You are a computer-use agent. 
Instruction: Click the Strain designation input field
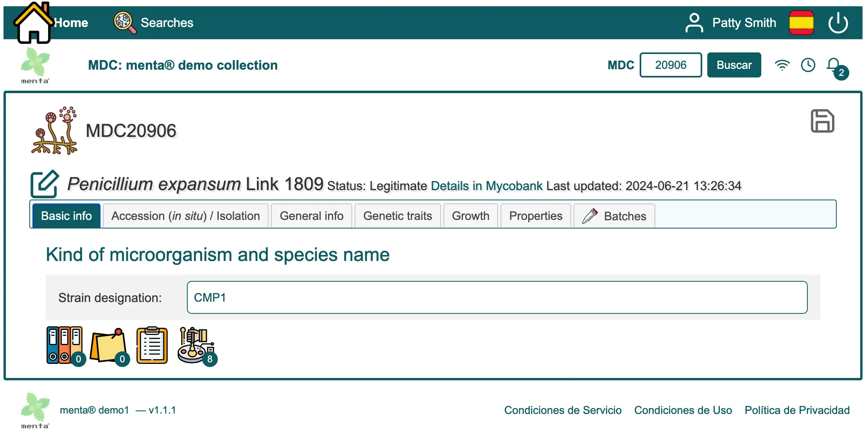tap(497, 297)
